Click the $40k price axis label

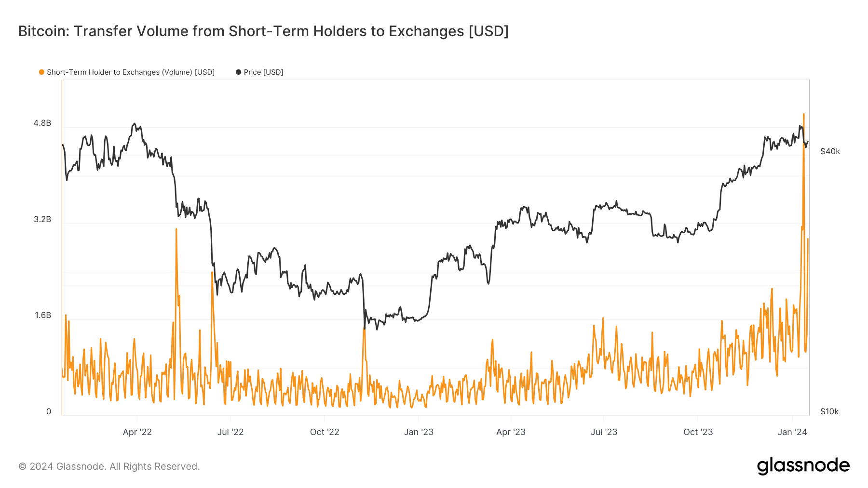(x=830, y=152)
